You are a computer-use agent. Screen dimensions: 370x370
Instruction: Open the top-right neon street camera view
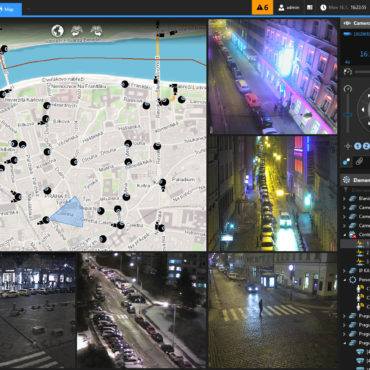pyautogui.click(x=273, y=77)
